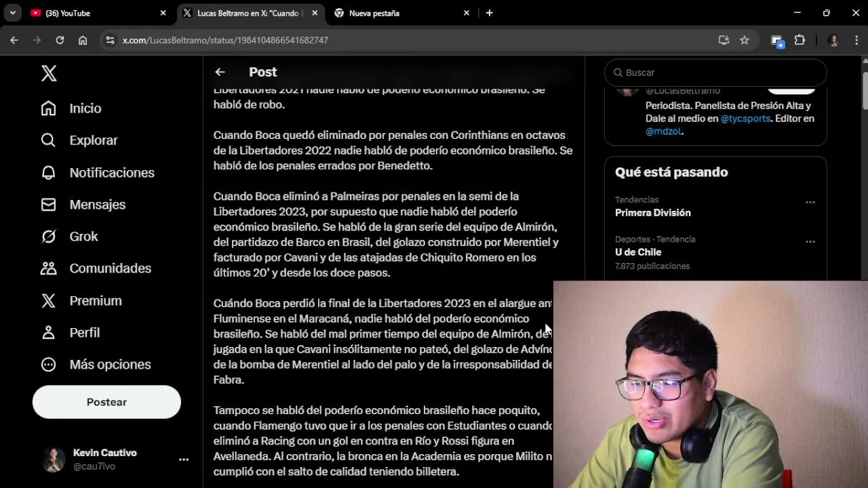Close the Lucas Beltramo tab
Viewport: 868px width, 488px height.
(315, 13)
